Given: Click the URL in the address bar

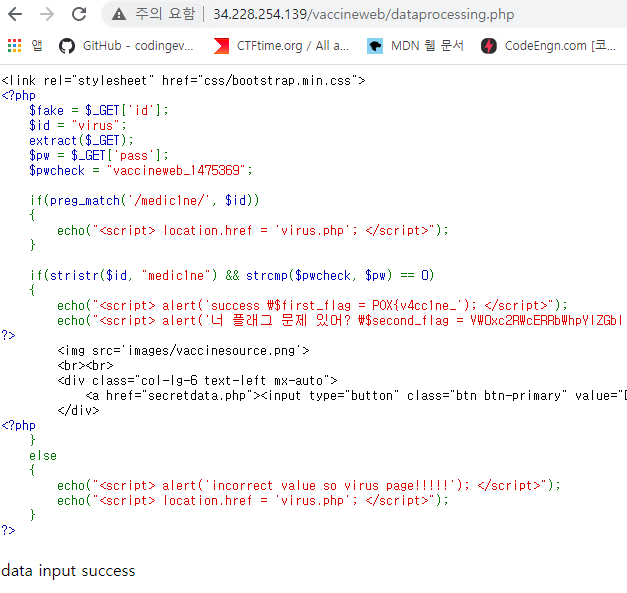Looking at the screenshot, I should (363, 14).
